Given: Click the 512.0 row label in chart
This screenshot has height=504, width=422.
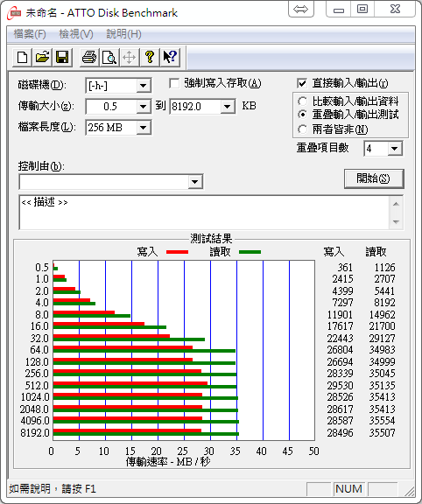Looking at the screenshot, I should [37, 385].
